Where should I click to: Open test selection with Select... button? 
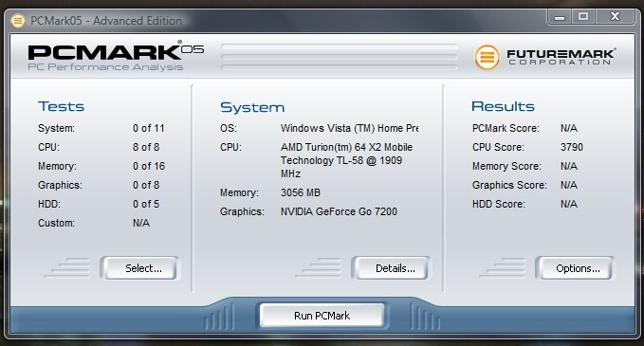[139, 268]
